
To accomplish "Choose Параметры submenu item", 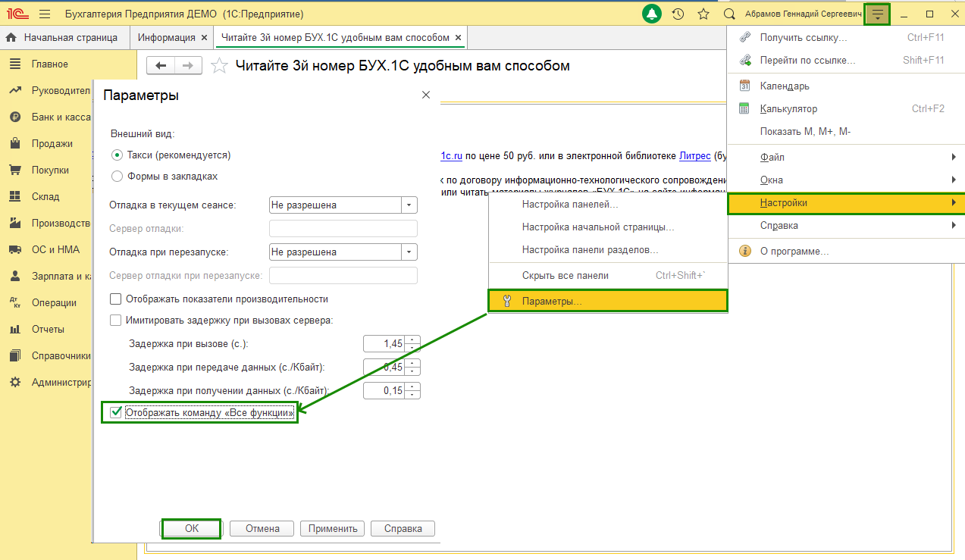I will click(x=608, y=301).
